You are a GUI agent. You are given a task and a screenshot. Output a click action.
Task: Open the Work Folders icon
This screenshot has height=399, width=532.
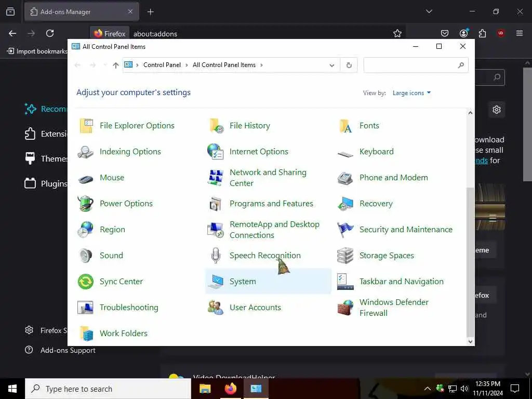coord(86,334)
